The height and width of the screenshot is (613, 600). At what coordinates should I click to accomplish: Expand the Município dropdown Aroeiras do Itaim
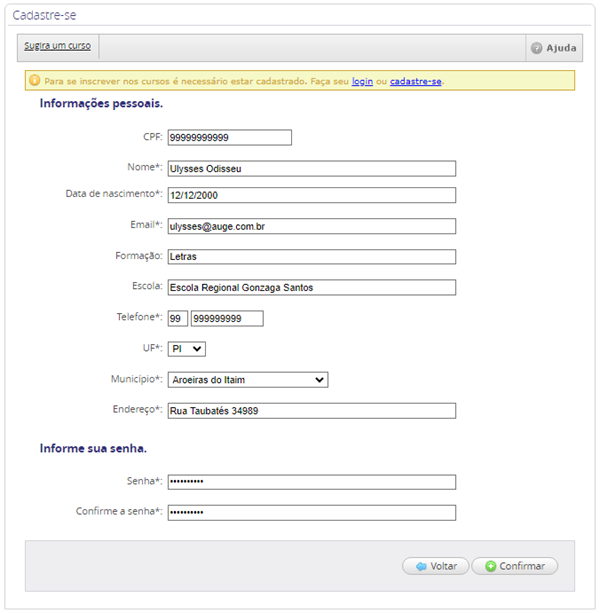[x=248, y=380]
